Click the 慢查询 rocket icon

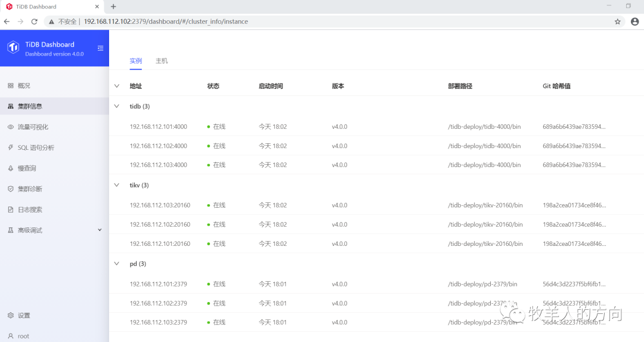click(x=11, y=168)
